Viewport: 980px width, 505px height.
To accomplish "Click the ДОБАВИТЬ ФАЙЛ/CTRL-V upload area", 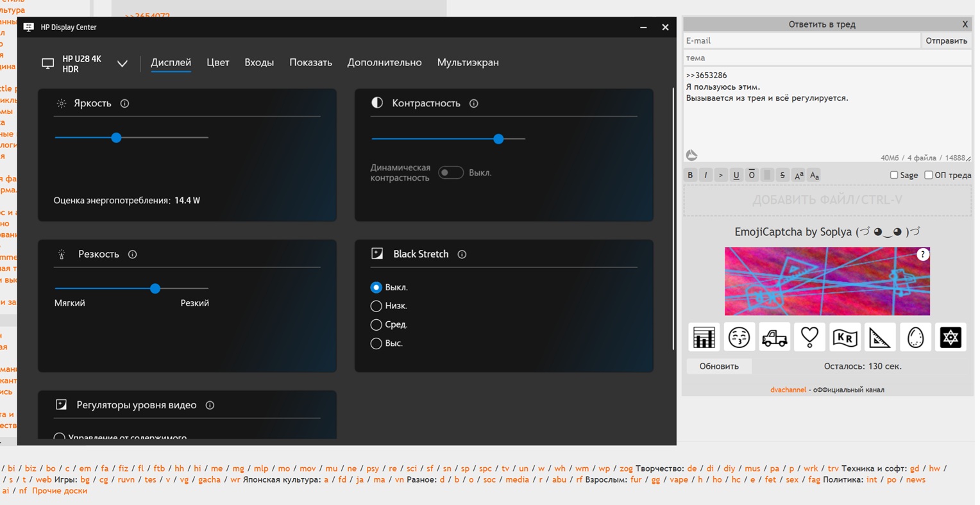I will (x=827, y=200).
